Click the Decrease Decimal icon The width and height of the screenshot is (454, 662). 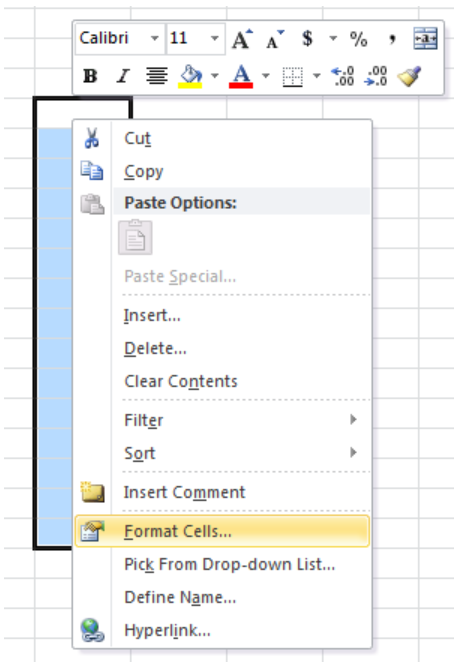pos(375,76)
